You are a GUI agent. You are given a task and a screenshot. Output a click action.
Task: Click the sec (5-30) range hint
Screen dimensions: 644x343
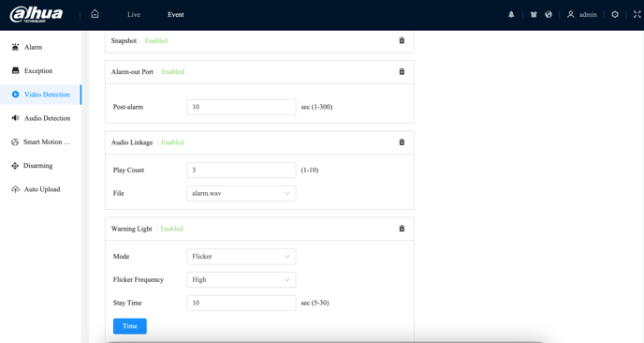pyautogui.click(x=315, y=303)
